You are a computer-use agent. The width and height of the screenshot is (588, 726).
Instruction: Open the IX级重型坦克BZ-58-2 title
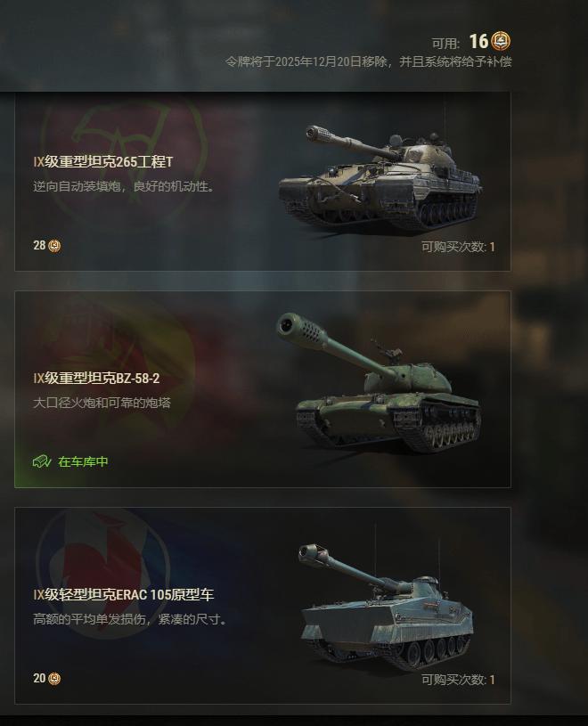pos(96,379)
